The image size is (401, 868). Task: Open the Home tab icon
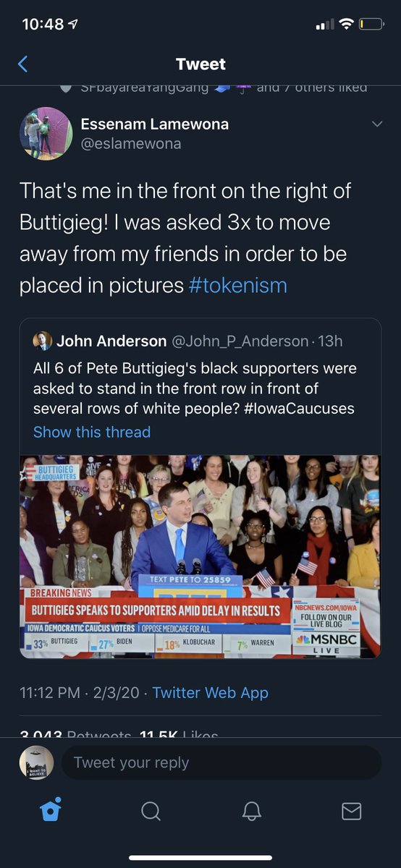click(51, 810)
